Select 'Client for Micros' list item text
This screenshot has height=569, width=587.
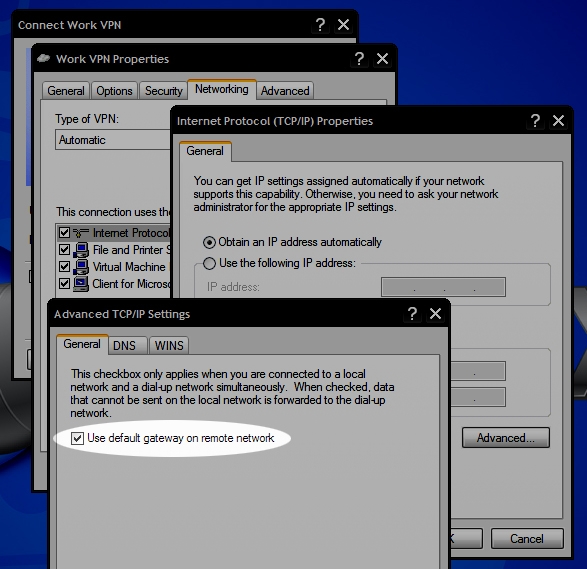131,284
